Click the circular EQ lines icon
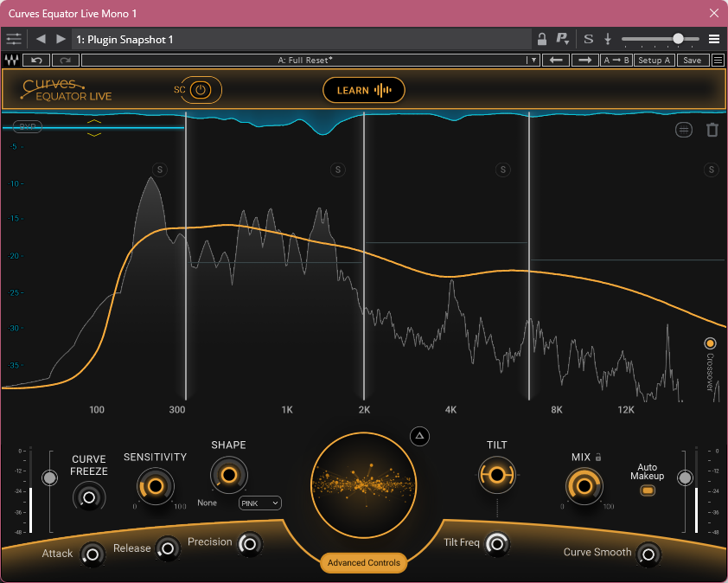The image size is (728, 583). point(683,130)
